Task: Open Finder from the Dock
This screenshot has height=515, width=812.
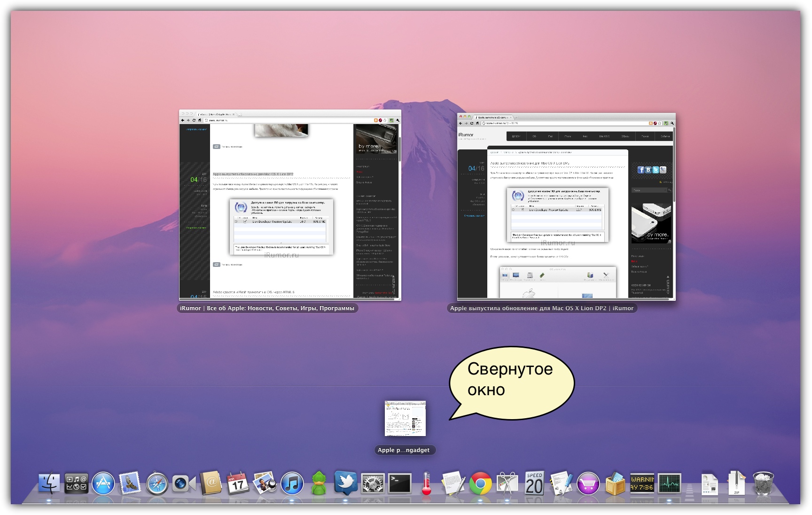Action: 49,484
